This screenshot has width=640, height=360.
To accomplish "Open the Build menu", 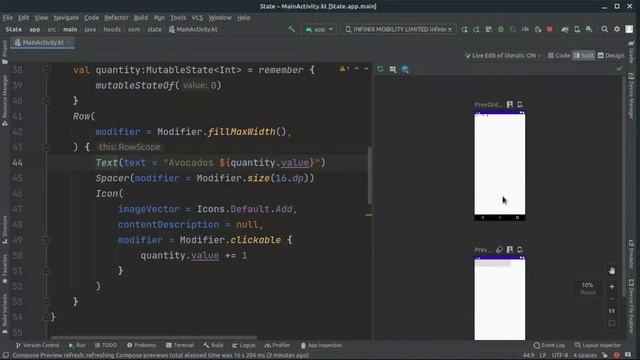I will (141, 18).
